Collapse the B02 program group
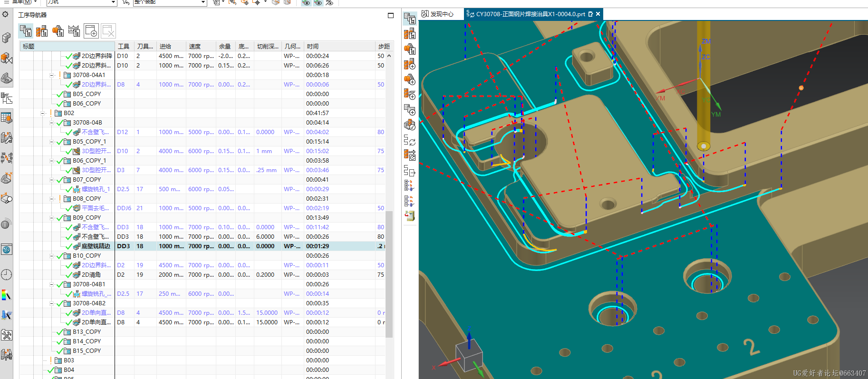This screenshot has height=379, width=868. click(43, 113)
